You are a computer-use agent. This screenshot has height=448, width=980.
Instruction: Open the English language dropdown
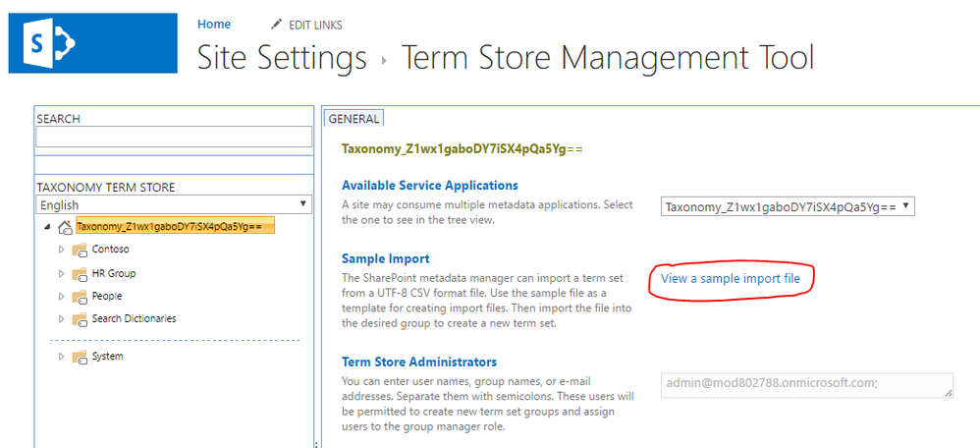(x=173, y=204)
